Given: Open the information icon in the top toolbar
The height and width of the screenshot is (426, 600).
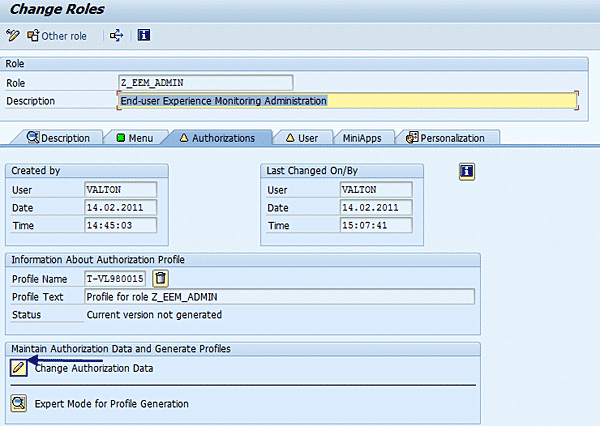Looking at the screenshot, I should click(x=144, y=36).
